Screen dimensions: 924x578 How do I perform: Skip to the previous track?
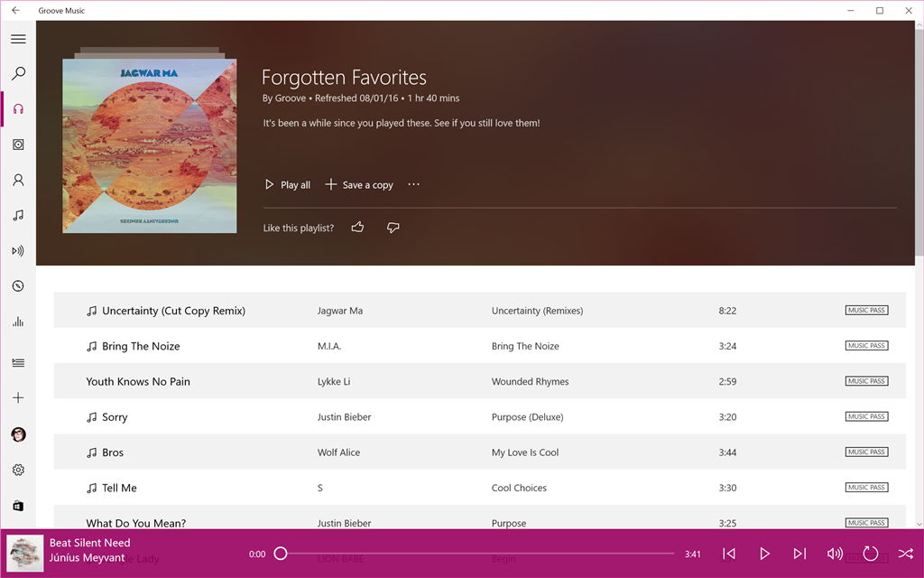click(729, 554)
